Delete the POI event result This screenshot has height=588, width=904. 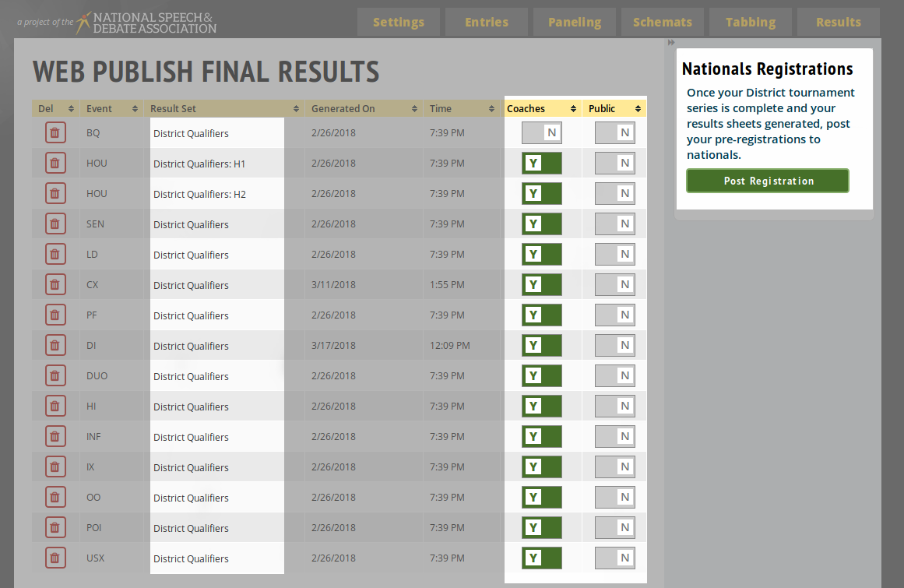tap(55, 528)
